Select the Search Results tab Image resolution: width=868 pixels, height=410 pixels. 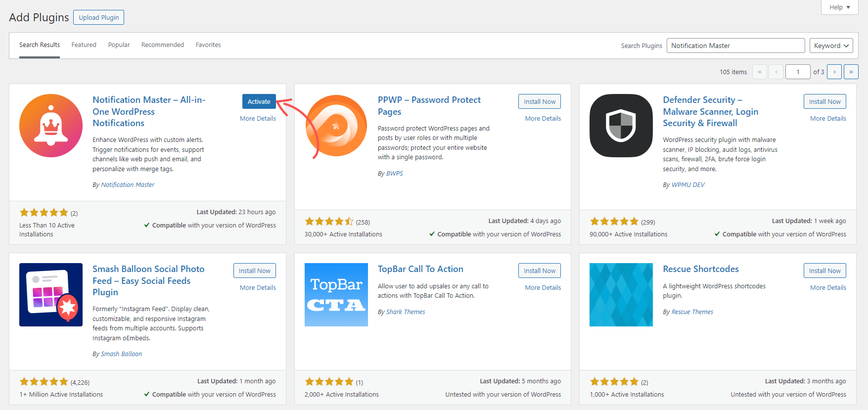pos(40,45)
